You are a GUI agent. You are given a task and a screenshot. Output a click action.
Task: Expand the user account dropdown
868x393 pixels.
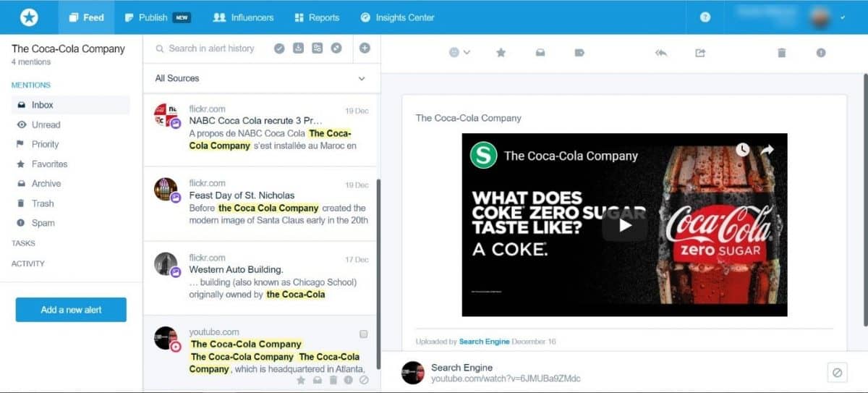pos(843,17)
